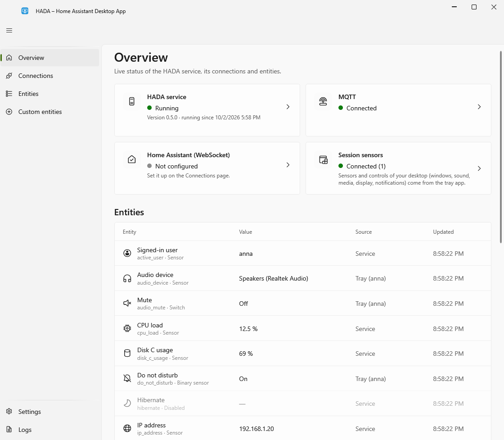The height and width of the screenshot is (440, 504).
Task: Expand the MQTT card chevron
Action: [x=479, y=107]
